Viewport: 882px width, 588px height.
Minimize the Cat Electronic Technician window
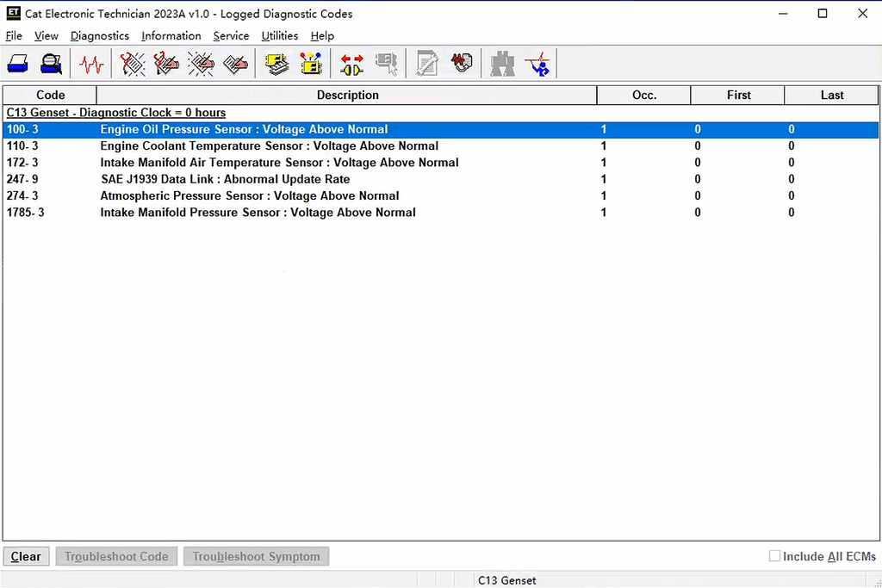pyautogui.click(x=783, y=14)
